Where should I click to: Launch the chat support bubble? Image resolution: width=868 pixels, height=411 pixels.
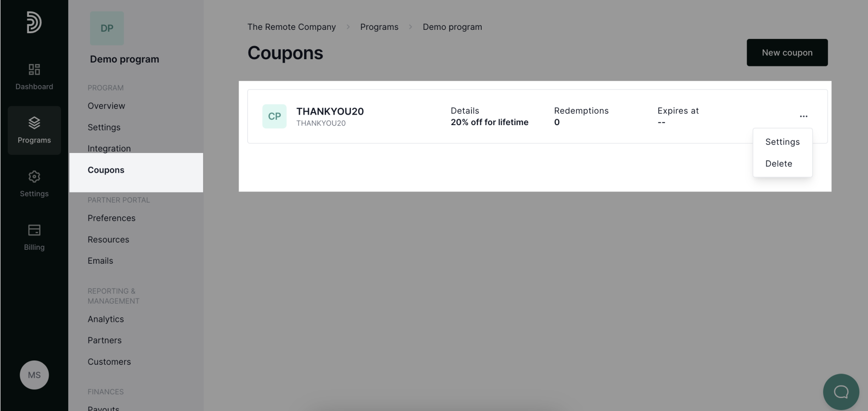pos(841,392)
